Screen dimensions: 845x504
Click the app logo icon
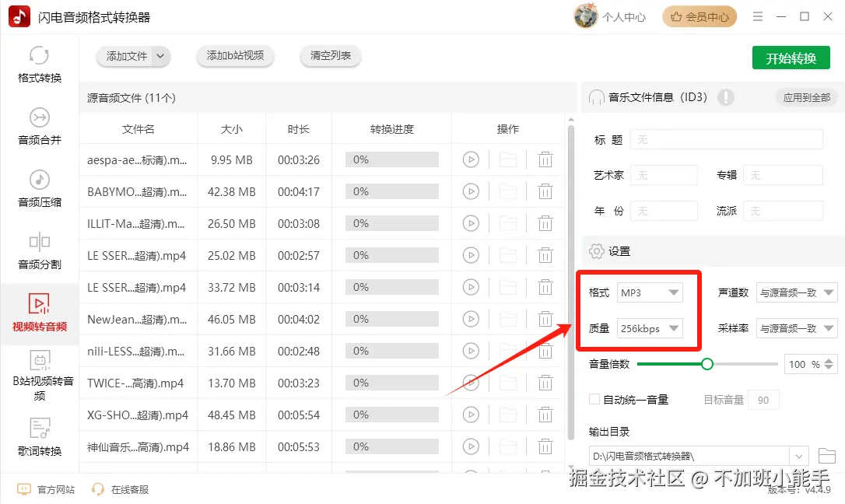[x=19, y=16]
